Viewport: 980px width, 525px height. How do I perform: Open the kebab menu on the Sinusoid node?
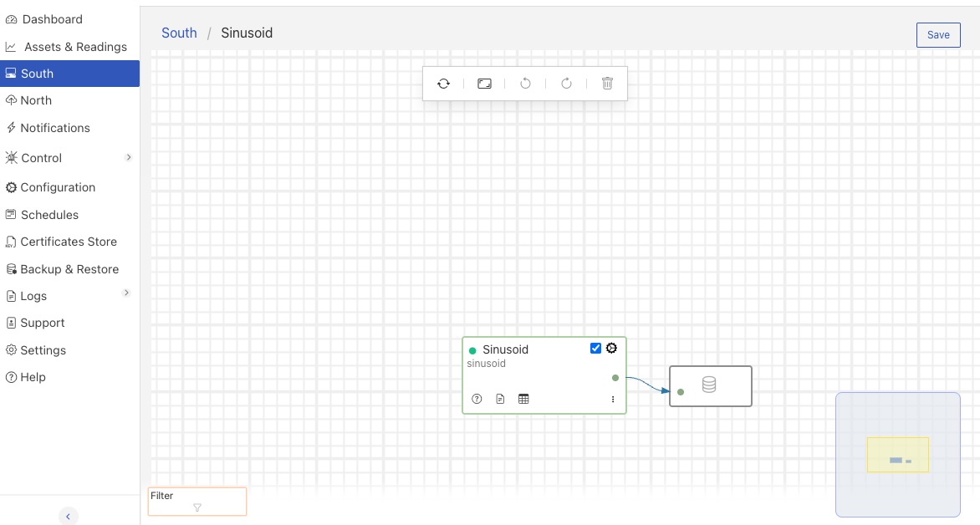[x=613, y=399]
